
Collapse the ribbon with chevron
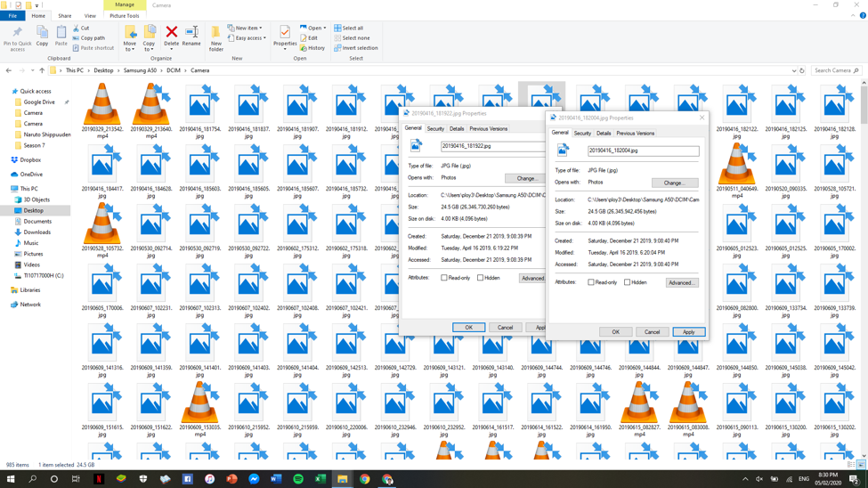pyautogui.click(x=853, y=15)
